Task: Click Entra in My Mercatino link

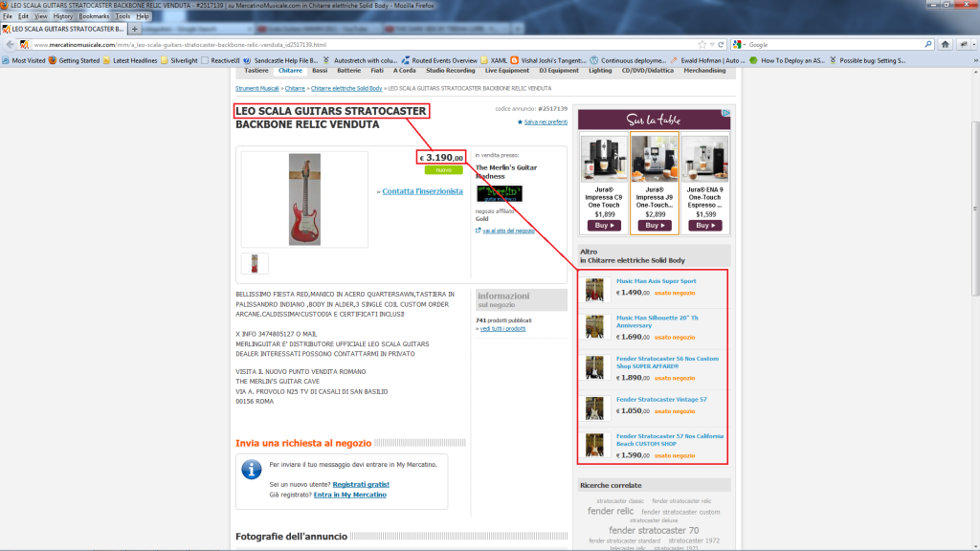Action: 350,495
